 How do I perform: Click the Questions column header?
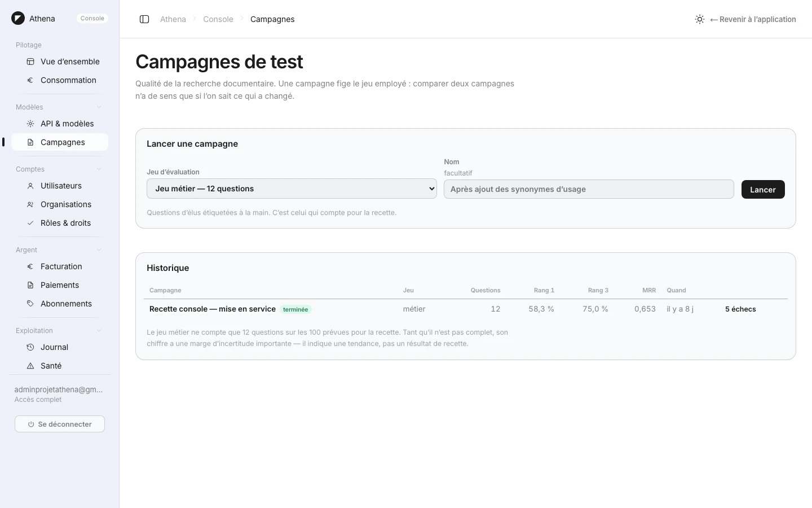[486, 290]
